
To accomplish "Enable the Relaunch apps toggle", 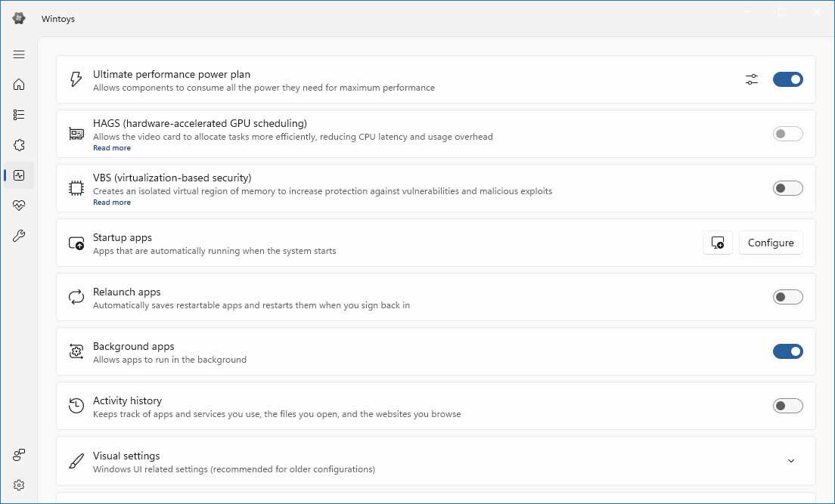I will click(787, 297).
